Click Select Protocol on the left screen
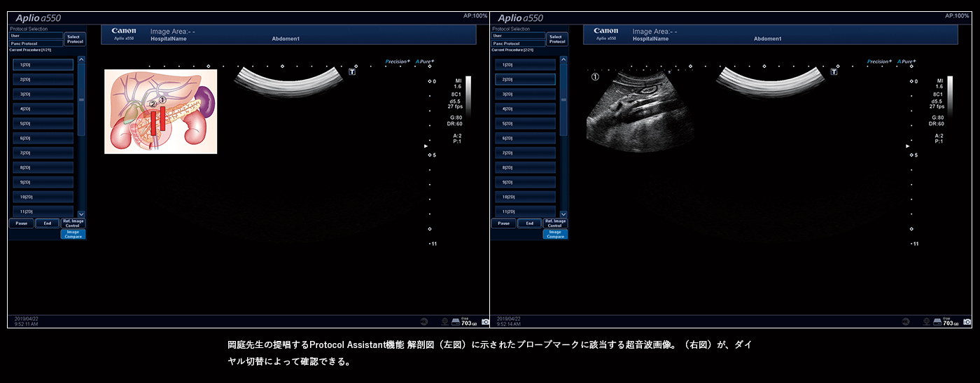The image size is (980, 383). pyautogui.click(x=75, y=39)
